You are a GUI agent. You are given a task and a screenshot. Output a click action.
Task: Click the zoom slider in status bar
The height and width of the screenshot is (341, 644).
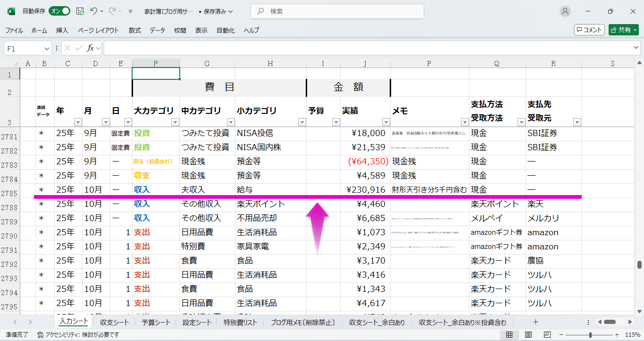[590, 335]
